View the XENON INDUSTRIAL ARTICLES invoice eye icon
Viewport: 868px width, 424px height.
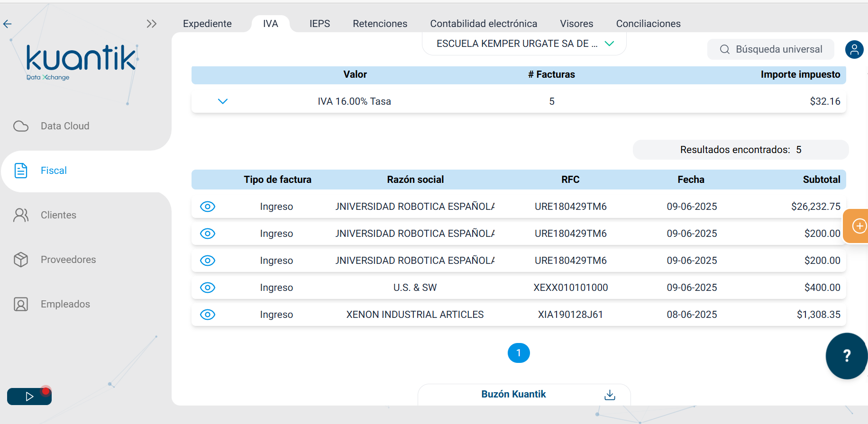click(x=208, y=315)
